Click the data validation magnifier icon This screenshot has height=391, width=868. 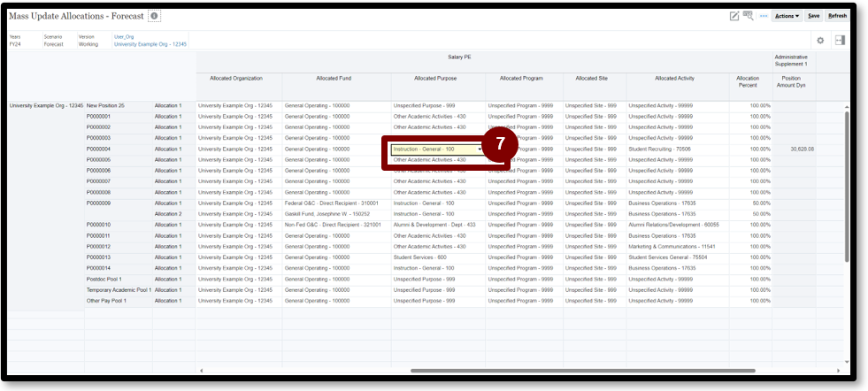click(748, 16)
